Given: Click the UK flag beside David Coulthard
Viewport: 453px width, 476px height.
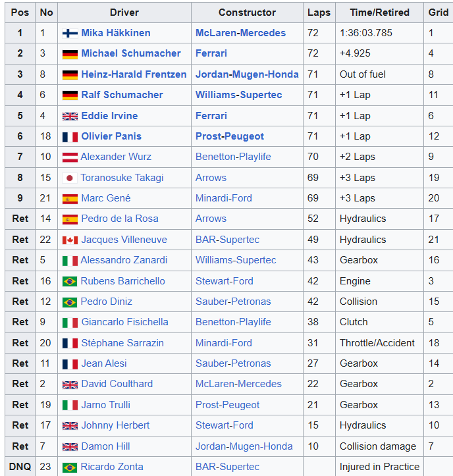Looking at the screenshot, I should [70, 385].
